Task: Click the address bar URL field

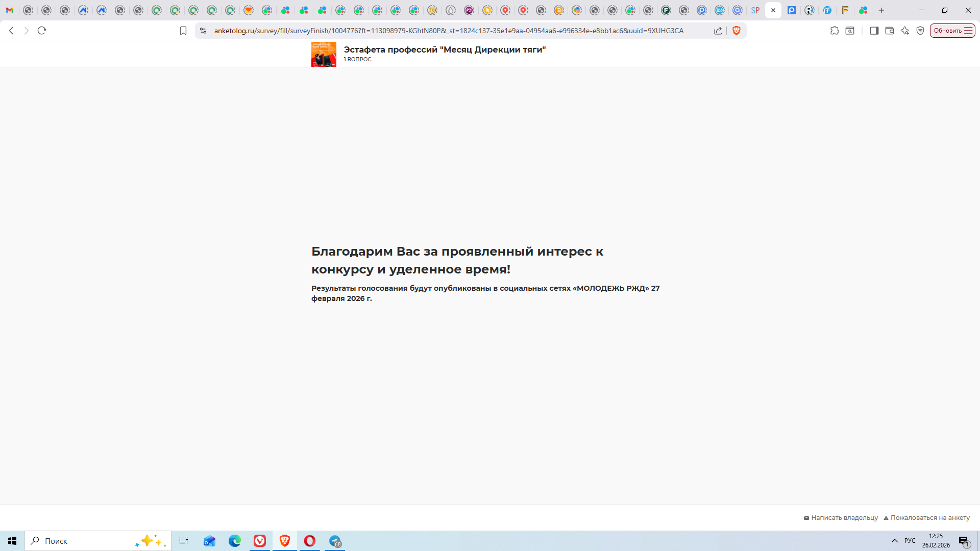Action: pos(449,31)
